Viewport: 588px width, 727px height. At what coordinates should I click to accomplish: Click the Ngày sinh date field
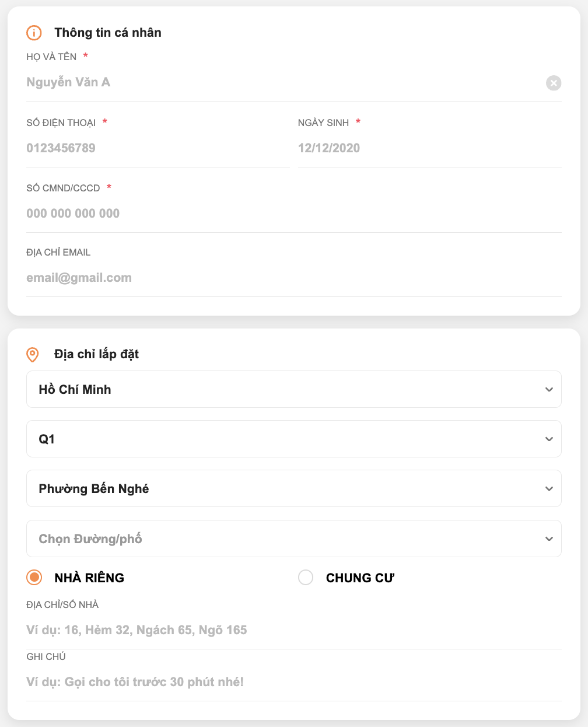pos(429,148)
